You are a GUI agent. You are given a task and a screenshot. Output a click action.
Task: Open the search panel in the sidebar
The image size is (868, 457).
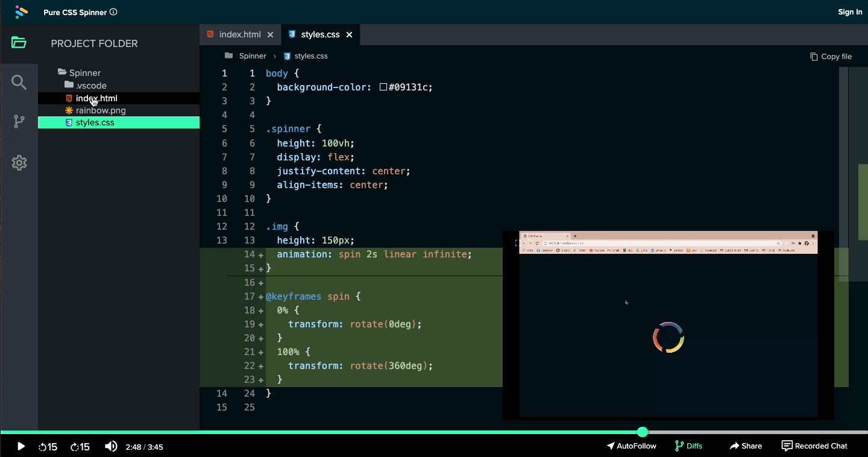click(x=19, y=83)
